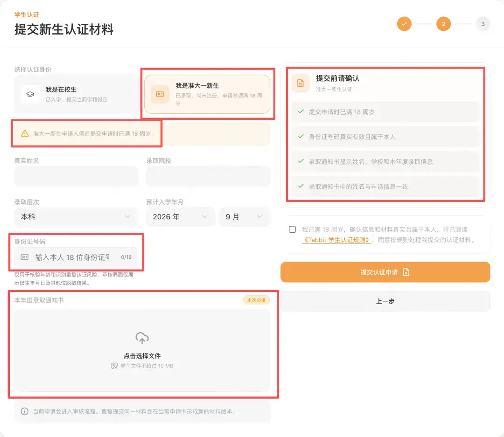504x437 pixels.
Task: Submit the form with 提交认证申请
Action: 385,272
